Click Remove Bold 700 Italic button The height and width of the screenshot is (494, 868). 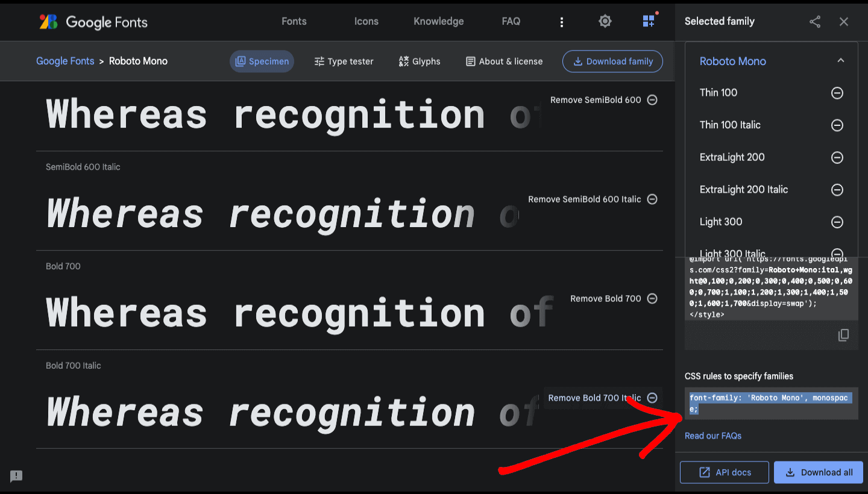tap(603, 398)
